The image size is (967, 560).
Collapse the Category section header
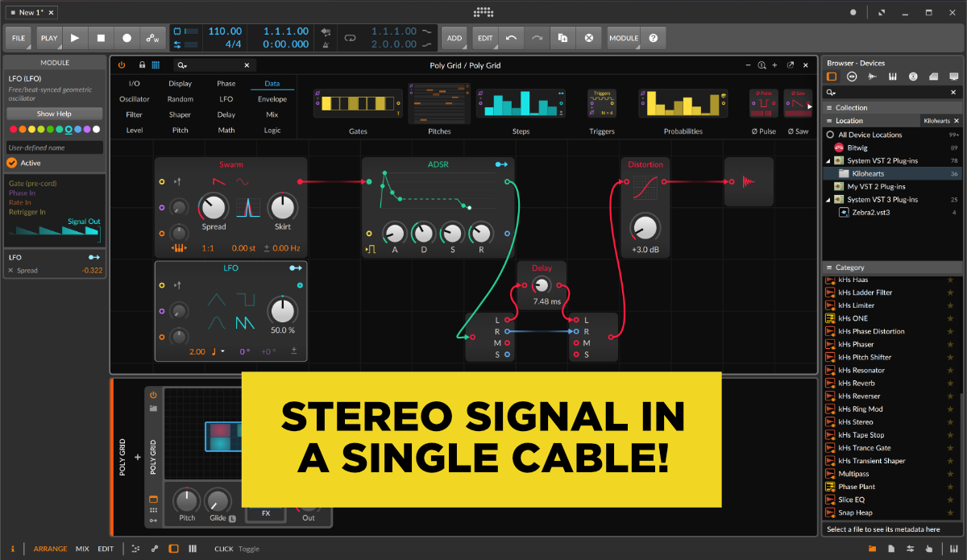click(893, 268)
